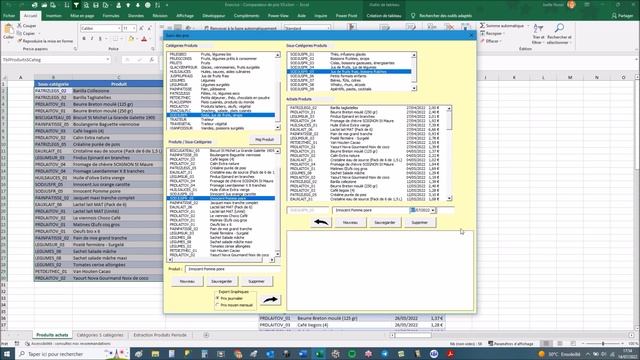Screen dimensions: 640x360
Task: Click Achats Produits list scrollbar down arrow
Action: (449, 198)
